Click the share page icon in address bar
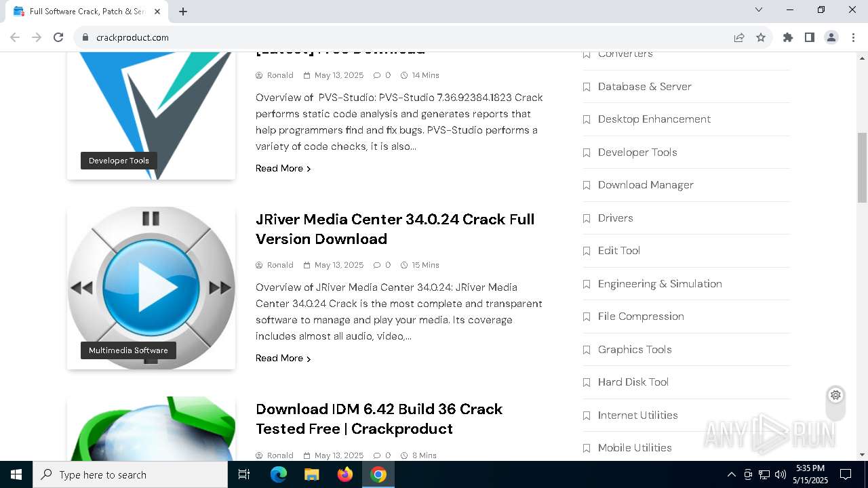 pos(739,37)
